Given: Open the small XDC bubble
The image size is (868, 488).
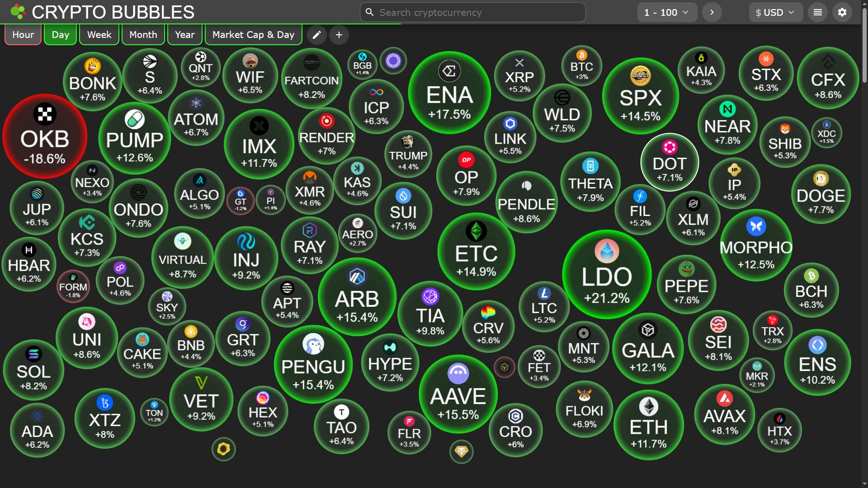Looking at the screenshot, I should pos(826,132).
